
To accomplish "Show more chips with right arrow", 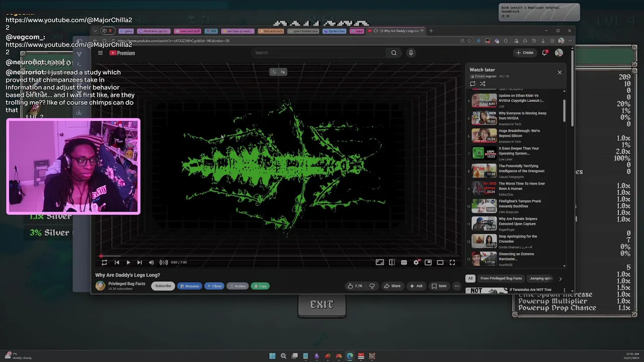I will coord(560,279).
